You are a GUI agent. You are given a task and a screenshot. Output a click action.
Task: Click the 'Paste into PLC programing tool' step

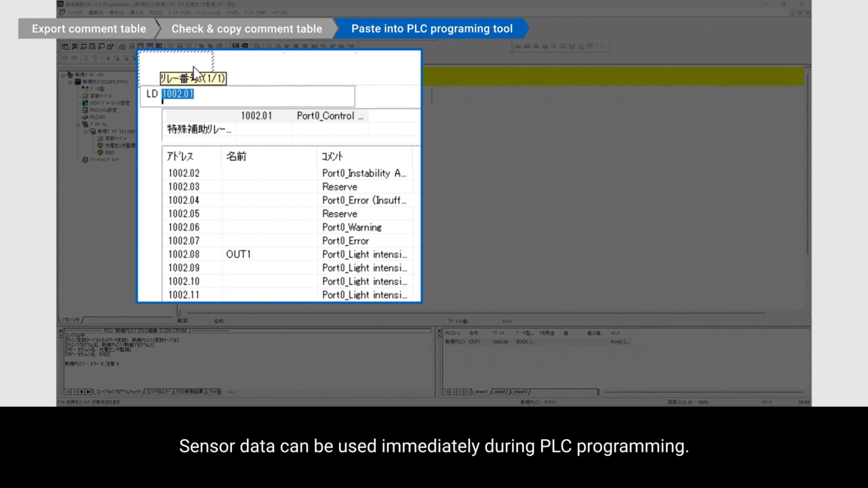click(431, 28)
